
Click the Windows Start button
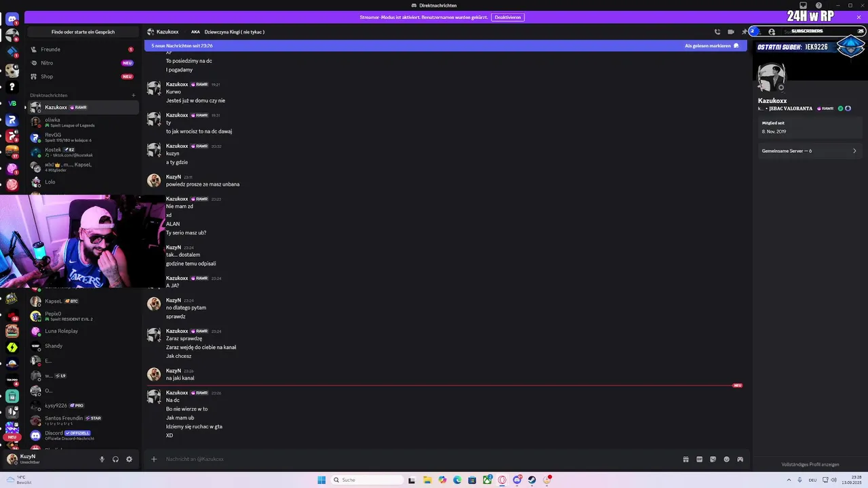point(321,480)
